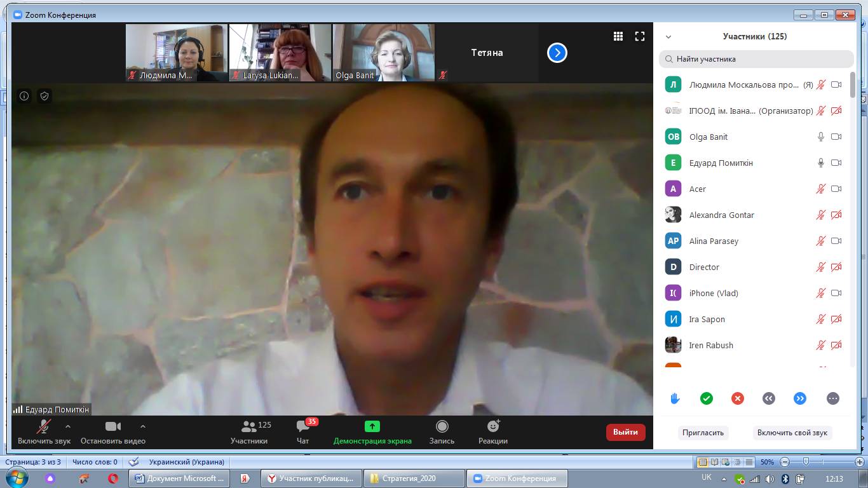Expand video options arrow next to camera

(143, 426)
